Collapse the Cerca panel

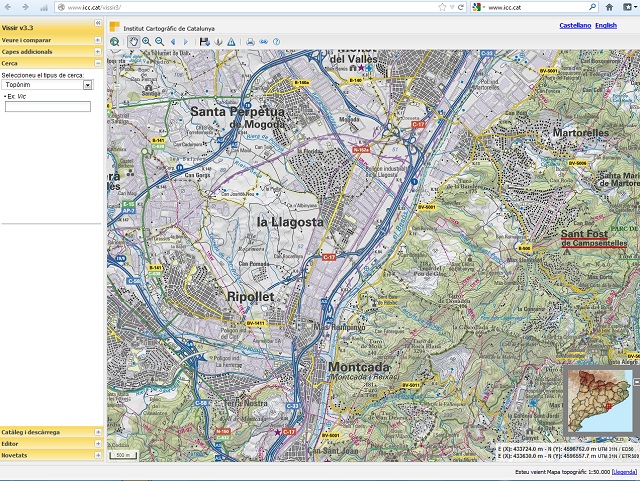coord(97,62)
